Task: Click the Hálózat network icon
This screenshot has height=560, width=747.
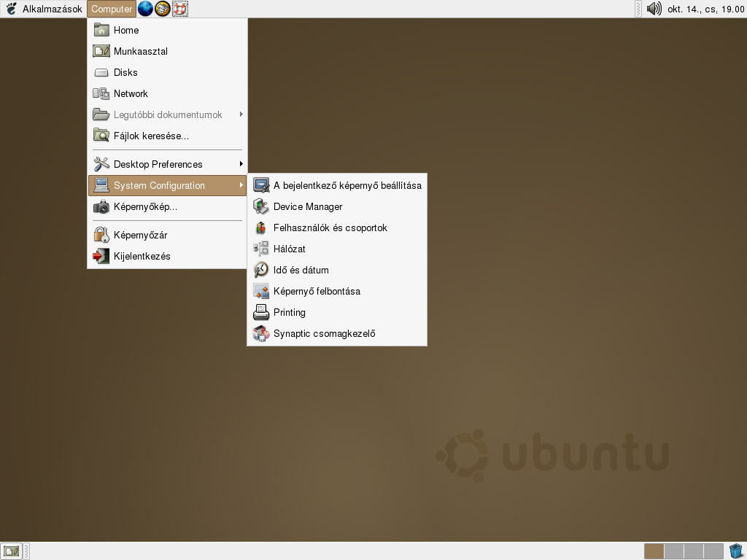Action: [261, 249]
